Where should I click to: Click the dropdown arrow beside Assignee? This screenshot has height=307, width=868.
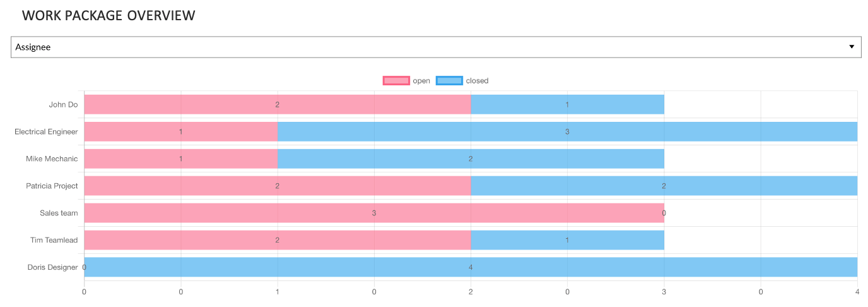pyautogui.click(x=852, y=47)
